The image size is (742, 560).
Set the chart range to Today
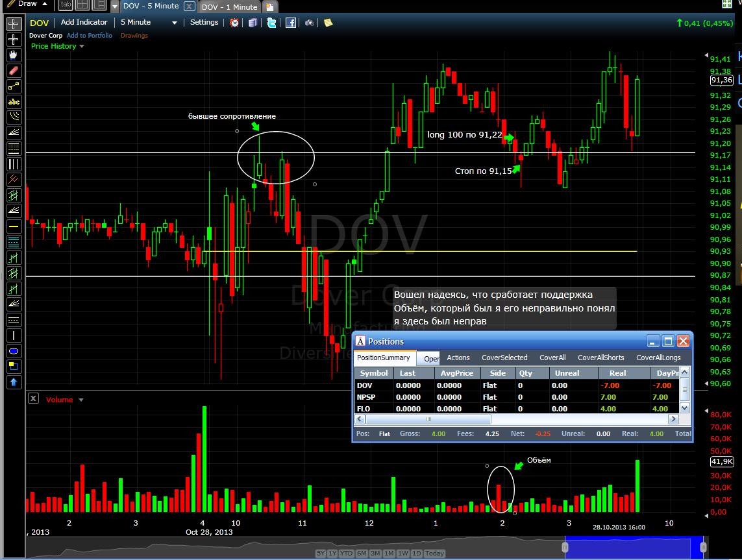pos(434,553)
